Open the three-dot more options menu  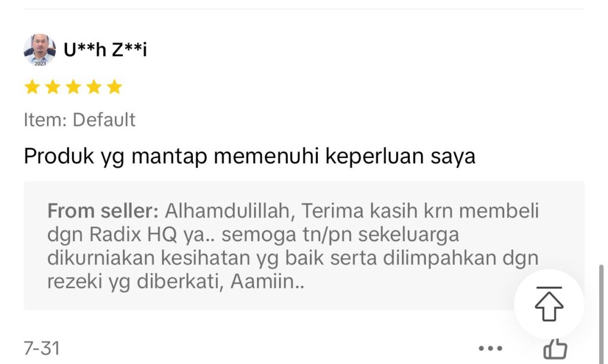[490, 348]
